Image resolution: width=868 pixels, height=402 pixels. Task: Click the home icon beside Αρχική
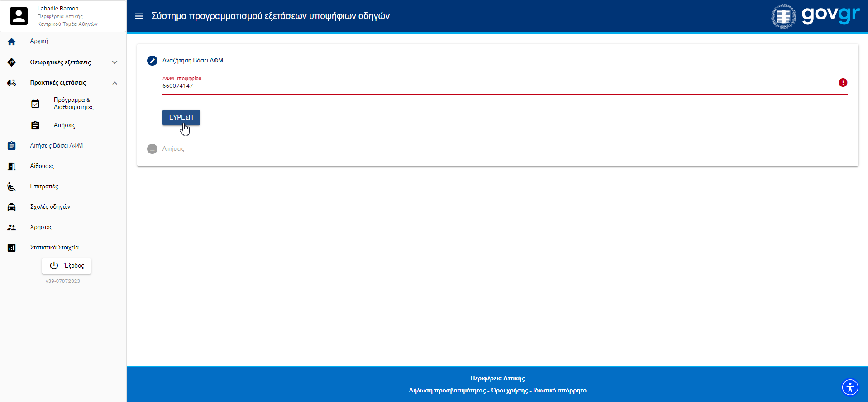click(x=12, y=42)
